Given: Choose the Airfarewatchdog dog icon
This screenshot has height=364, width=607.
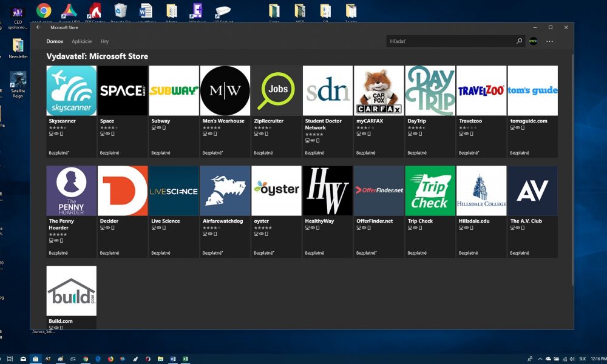Looking at the screenshot, I should click(x=225, y=190).
